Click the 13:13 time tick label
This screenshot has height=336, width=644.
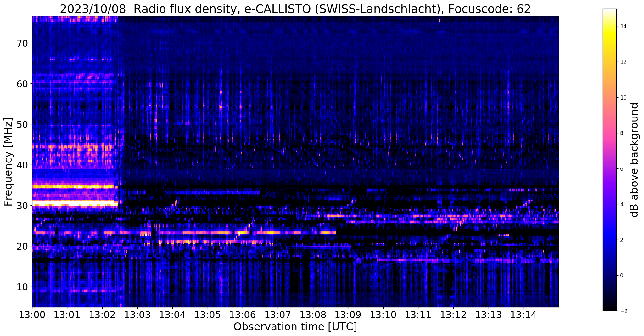[x=488, y=315]
